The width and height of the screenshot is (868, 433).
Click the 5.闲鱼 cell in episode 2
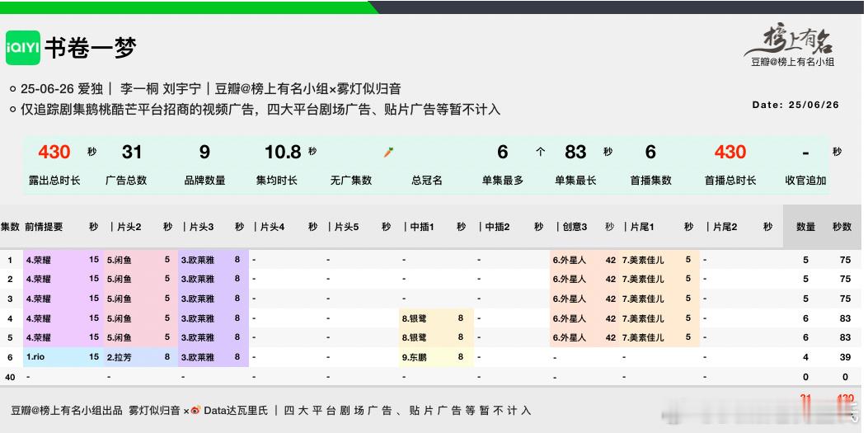[x=119, y=279]
